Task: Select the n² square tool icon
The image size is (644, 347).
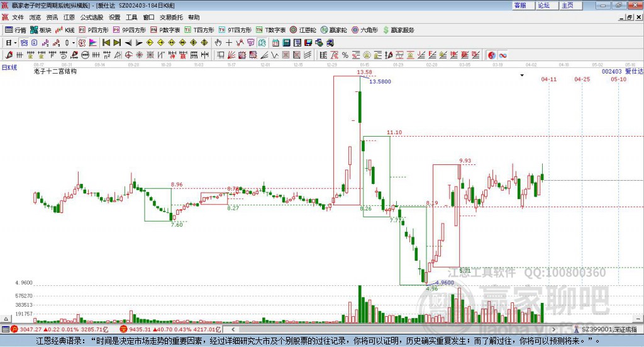Action: 107,55
